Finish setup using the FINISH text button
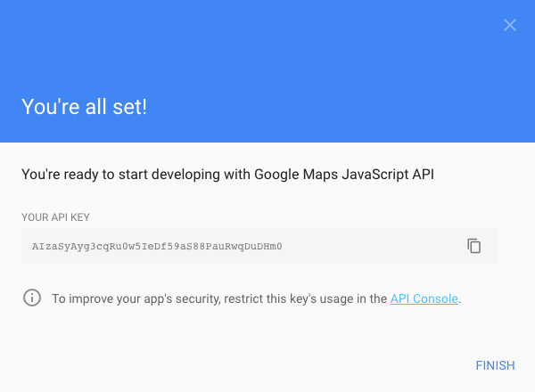This screenshot has width=535, height=392. pyautogui.click(x=495, y=365)
